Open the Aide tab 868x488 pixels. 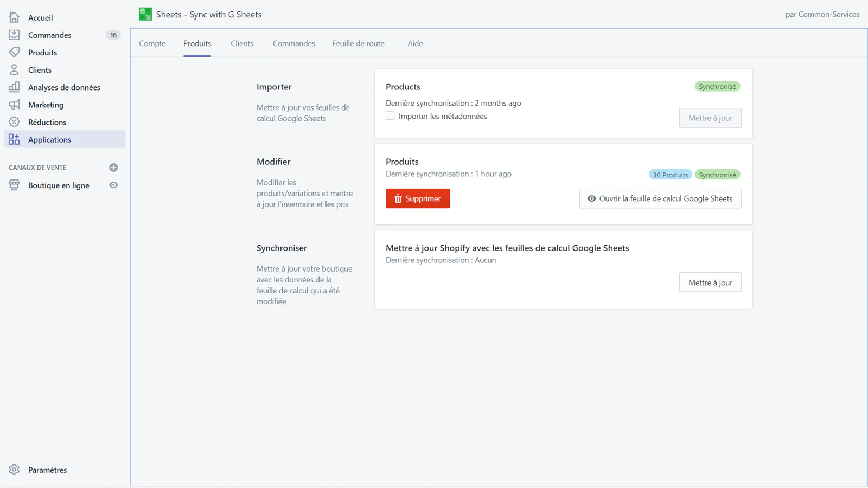tap(415, 43)
